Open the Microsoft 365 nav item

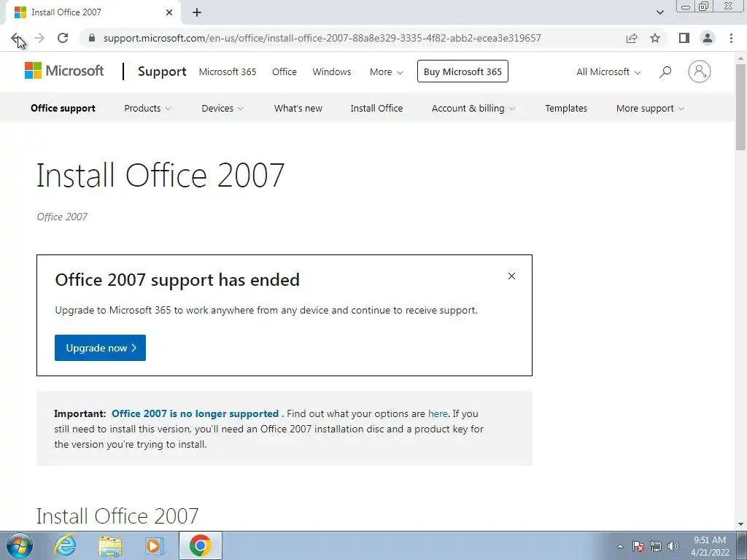coord(228,72)
